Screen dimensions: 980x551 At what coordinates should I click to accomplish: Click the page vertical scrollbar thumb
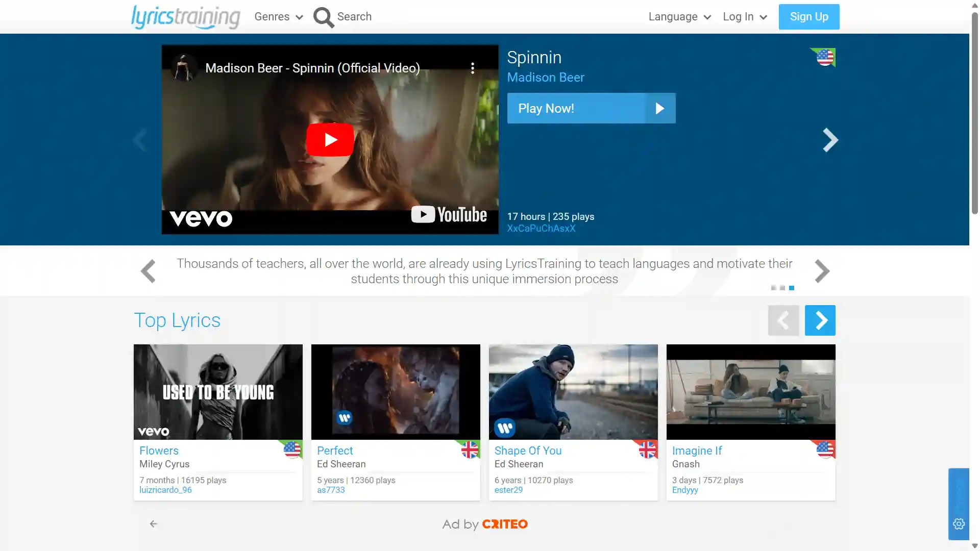coord(974,112)
